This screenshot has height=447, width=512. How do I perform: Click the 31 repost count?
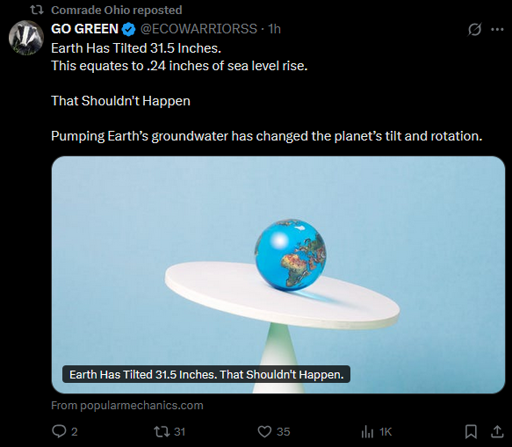(180, 432)
